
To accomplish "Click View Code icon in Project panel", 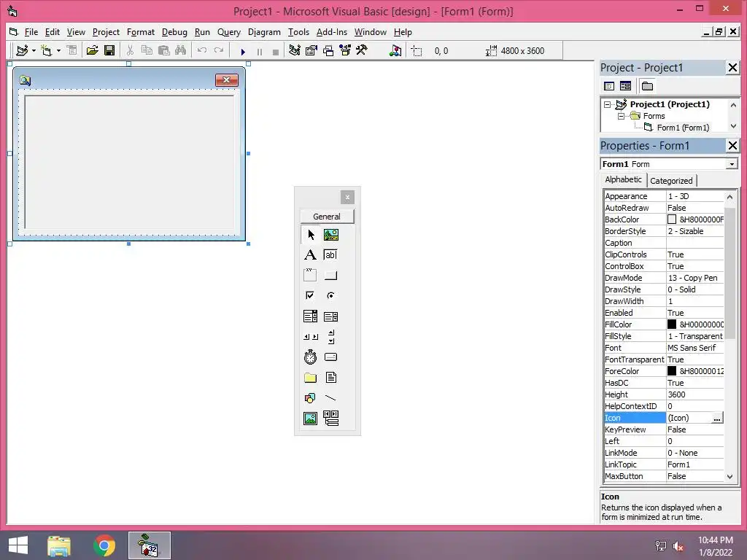I will point(609,86).
